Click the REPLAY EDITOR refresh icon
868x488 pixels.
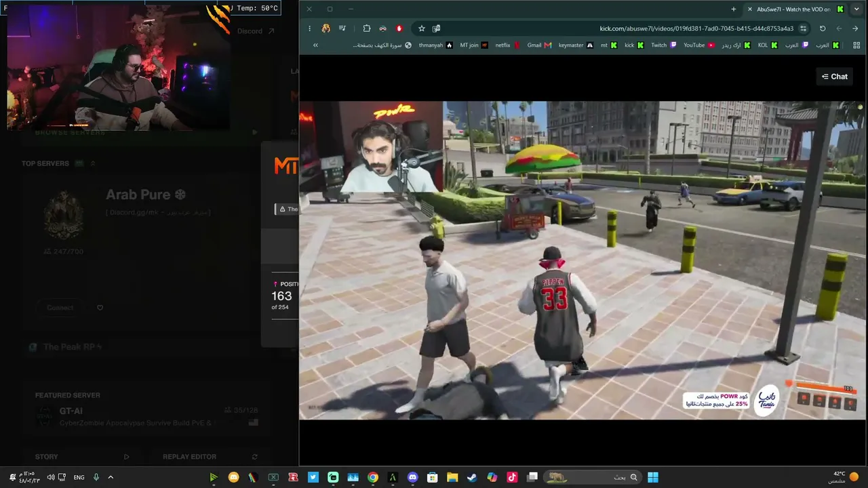click(x=254, y=457)
